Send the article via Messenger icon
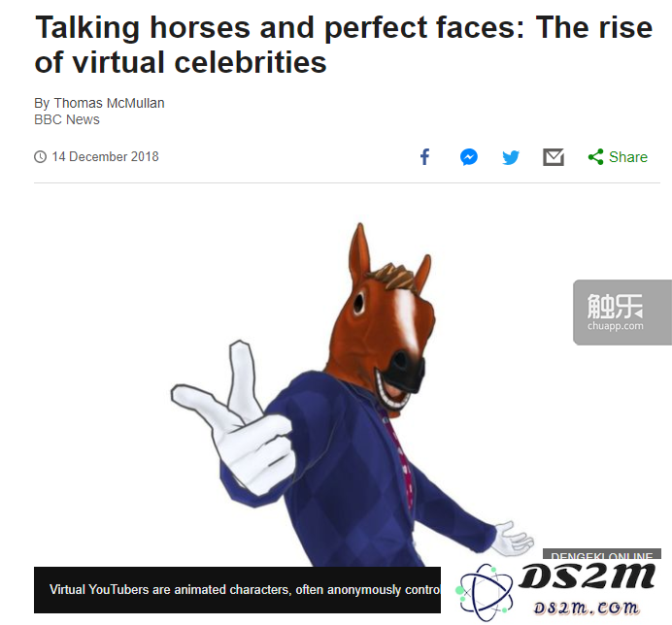This screenshot has width=672, height=625. click(469, 157)
